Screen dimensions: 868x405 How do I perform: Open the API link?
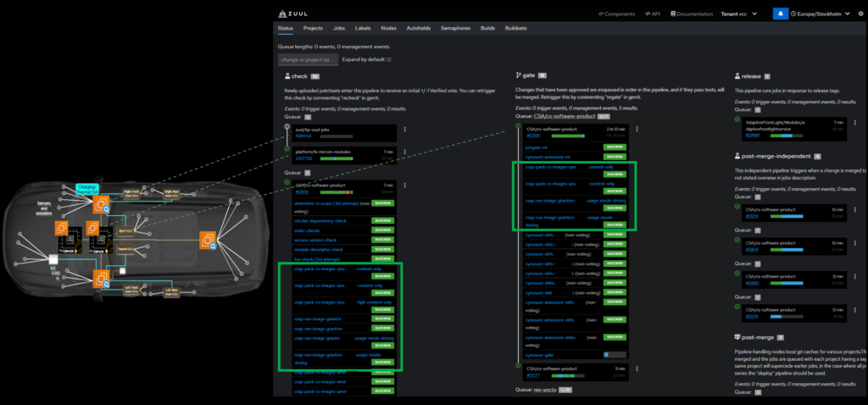[652, 14]
